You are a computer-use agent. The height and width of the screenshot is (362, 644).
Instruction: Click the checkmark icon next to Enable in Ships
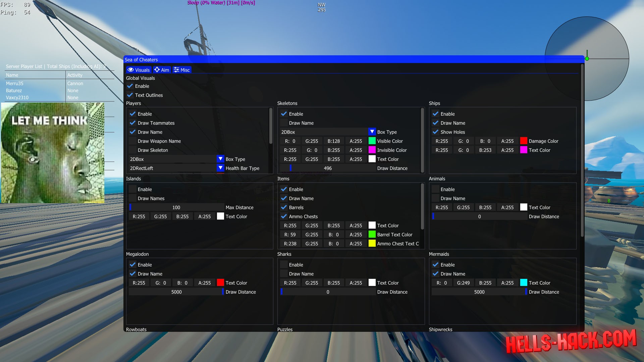click(x=436, y=114)
